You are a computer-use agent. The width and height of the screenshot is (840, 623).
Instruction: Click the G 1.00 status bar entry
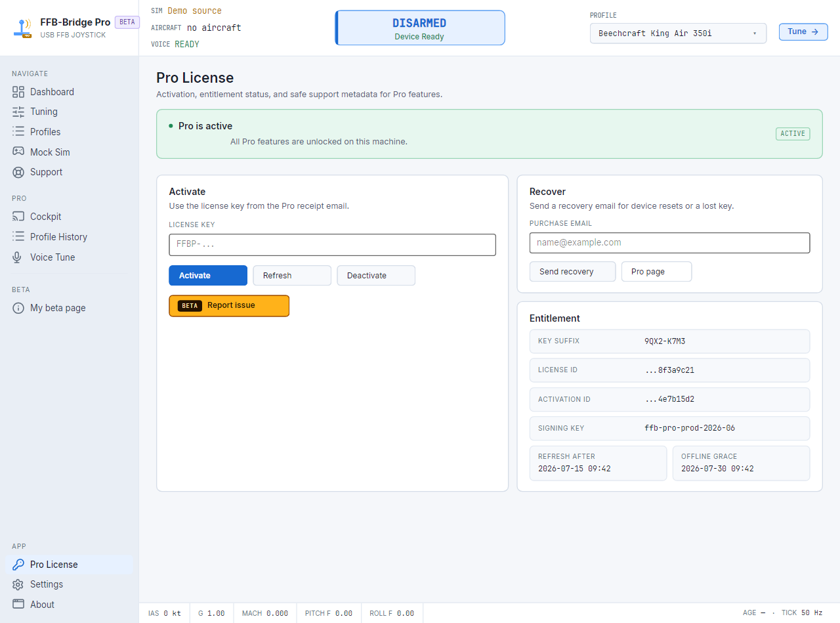(x=211, y=613)
